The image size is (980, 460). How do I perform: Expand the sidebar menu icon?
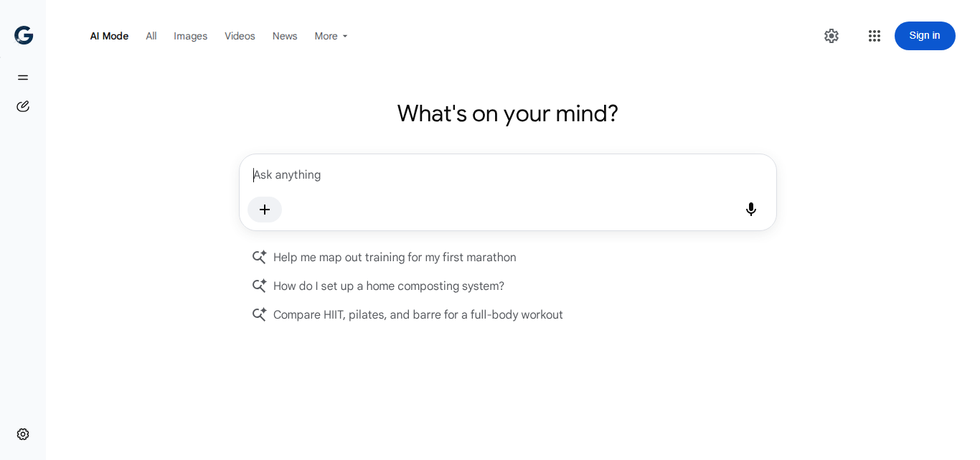(23, 78)
